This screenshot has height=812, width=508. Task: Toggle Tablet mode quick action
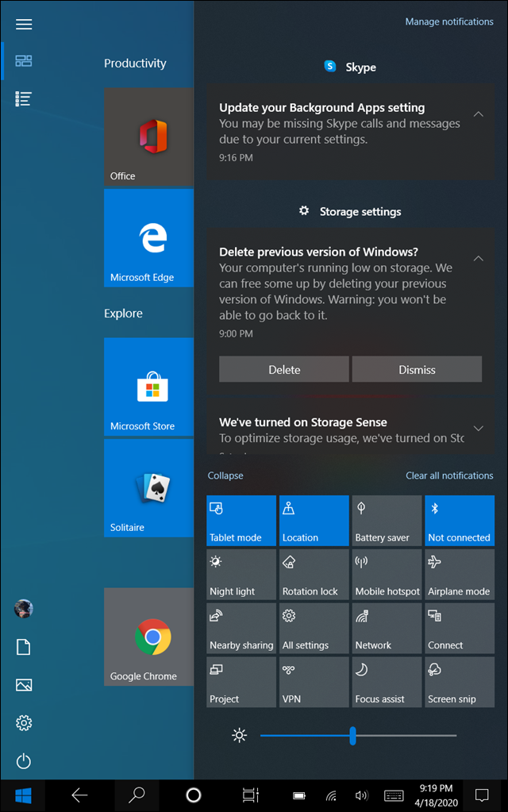(241, 521)
